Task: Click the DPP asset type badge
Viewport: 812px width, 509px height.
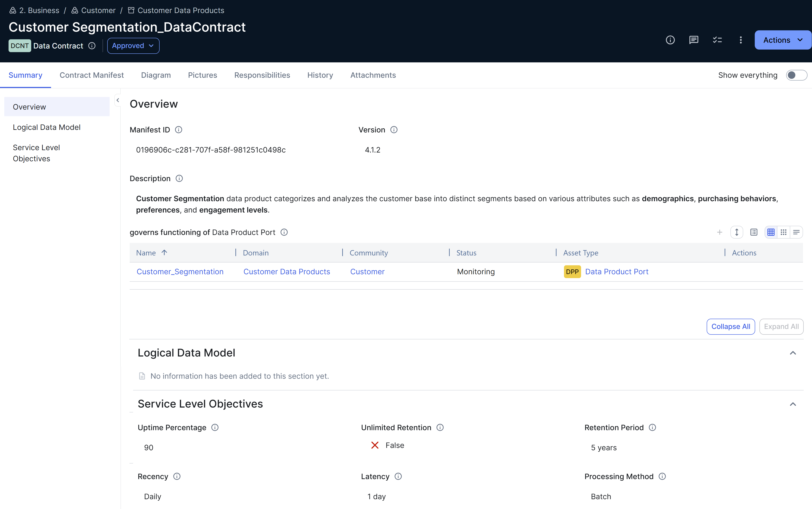Action: 572,272
